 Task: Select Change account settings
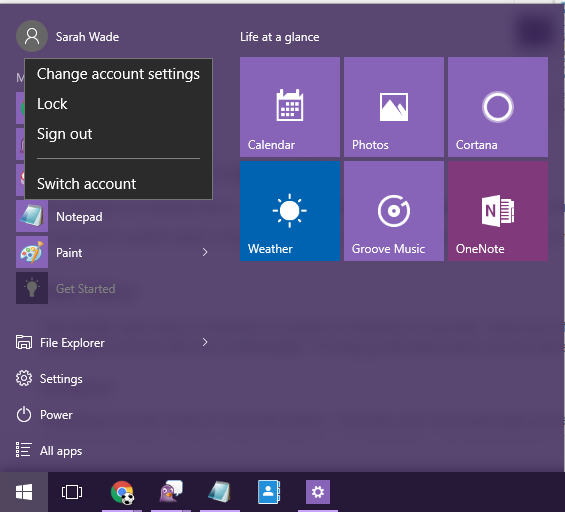point(118,74)
